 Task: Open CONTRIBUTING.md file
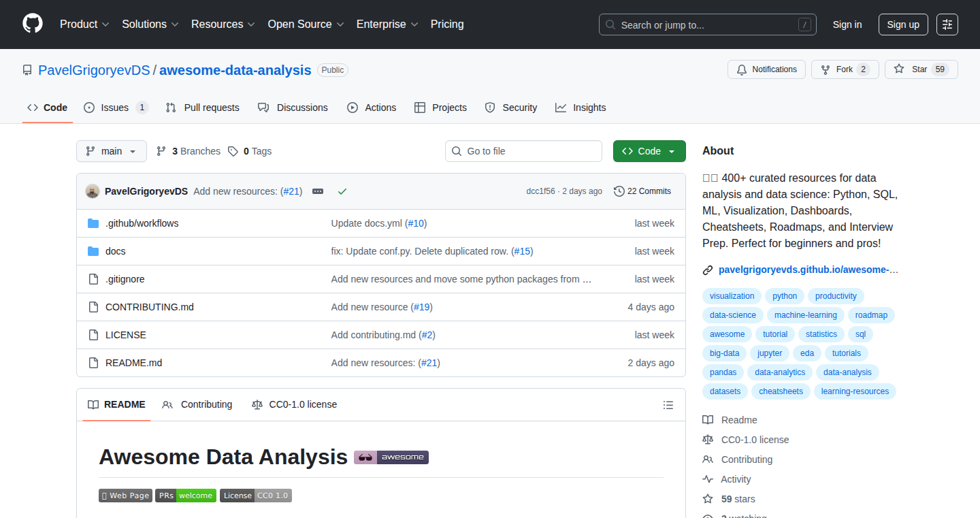click(150, 307)
